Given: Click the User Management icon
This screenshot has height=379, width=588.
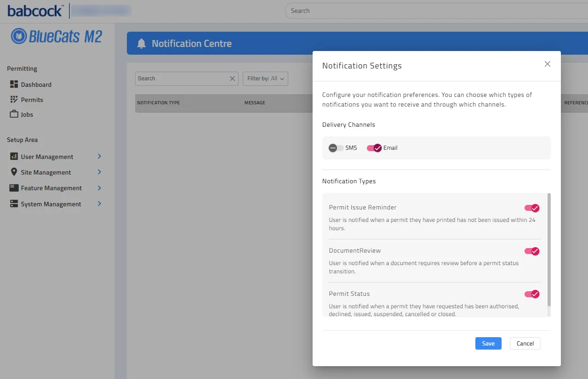Looking at the screenshot, I should [14, 157].
